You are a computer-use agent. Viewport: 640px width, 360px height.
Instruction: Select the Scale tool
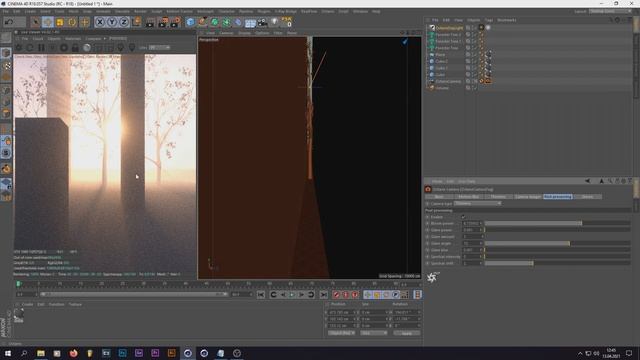tap(60, 22)
